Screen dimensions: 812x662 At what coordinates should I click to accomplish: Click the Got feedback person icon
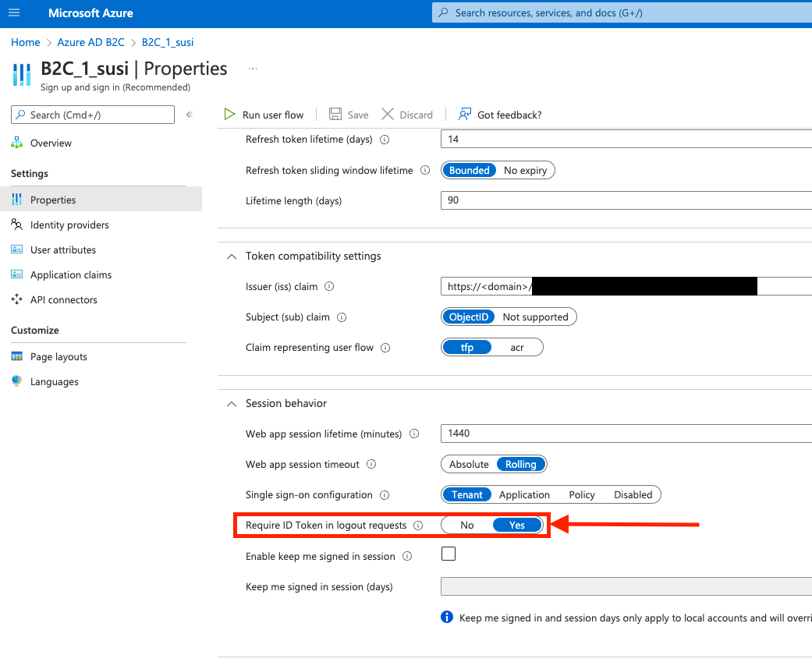pos(465,115)
